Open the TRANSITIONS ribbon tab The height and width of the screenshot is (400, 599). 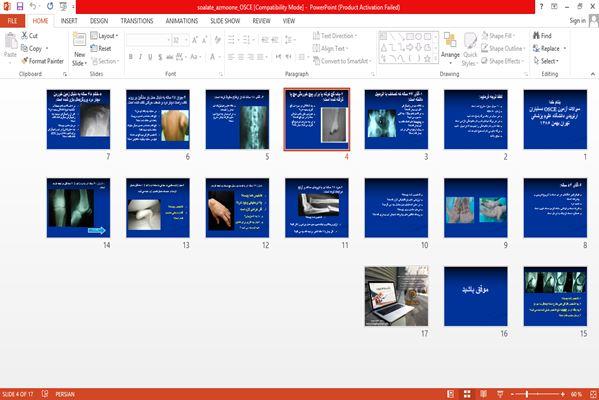[137, 21]
